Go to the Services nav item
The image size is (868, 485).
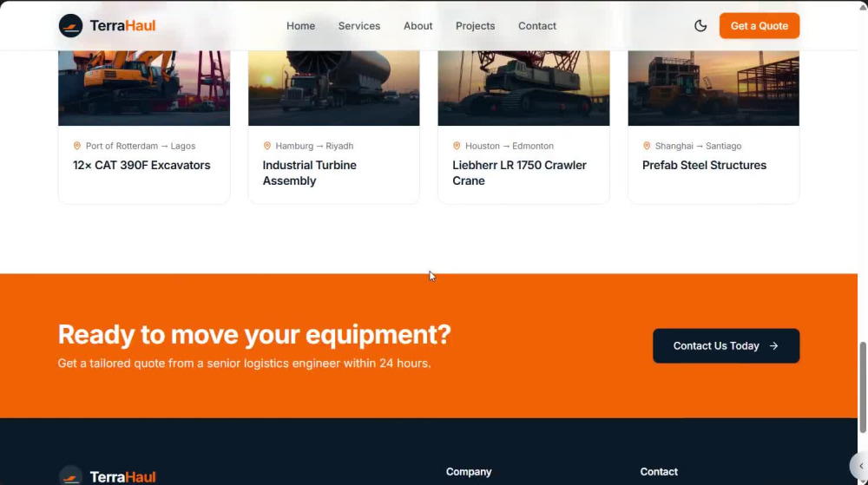click(x=359, y=26)
